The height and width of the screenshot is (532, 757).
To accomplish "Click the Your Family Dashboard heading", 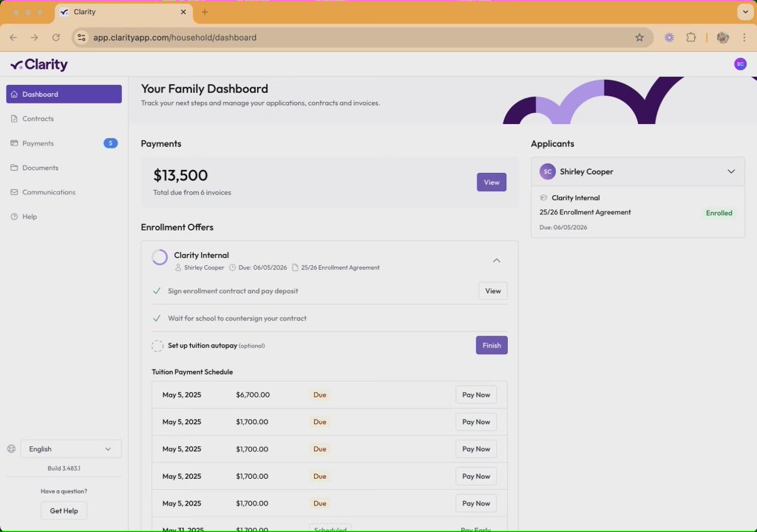I will click(x=205, y=89).
